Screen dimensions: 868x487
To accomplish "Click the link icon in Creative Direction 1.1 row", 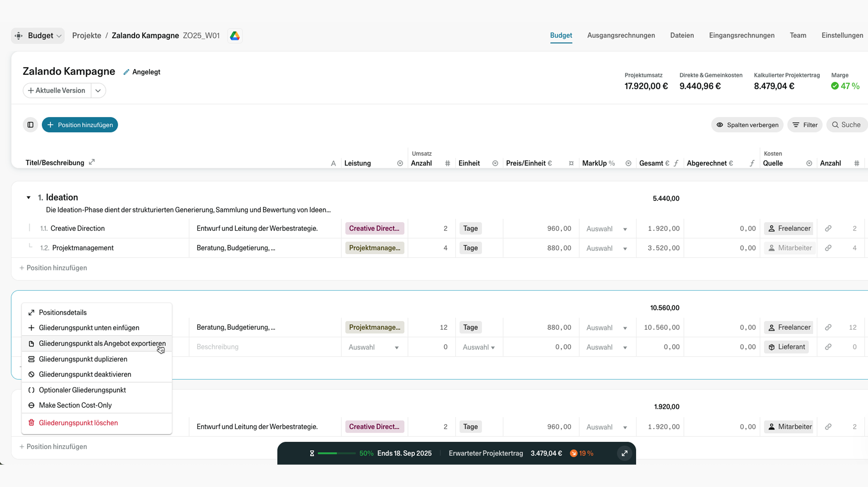I will pyautogui.click(x=828, y=229).
